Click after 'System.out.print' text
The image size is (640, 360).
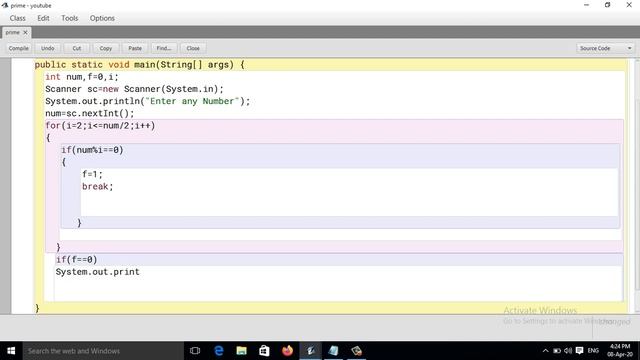(x=140, y=272)
